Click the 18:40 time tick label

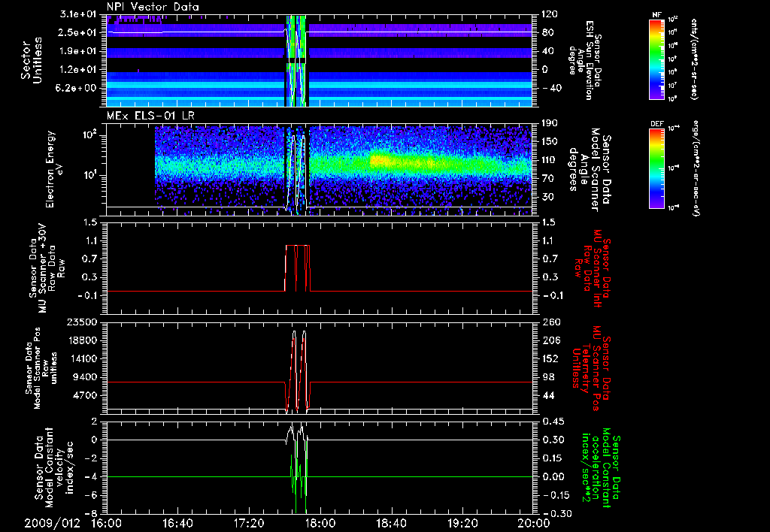click(391, 523)
